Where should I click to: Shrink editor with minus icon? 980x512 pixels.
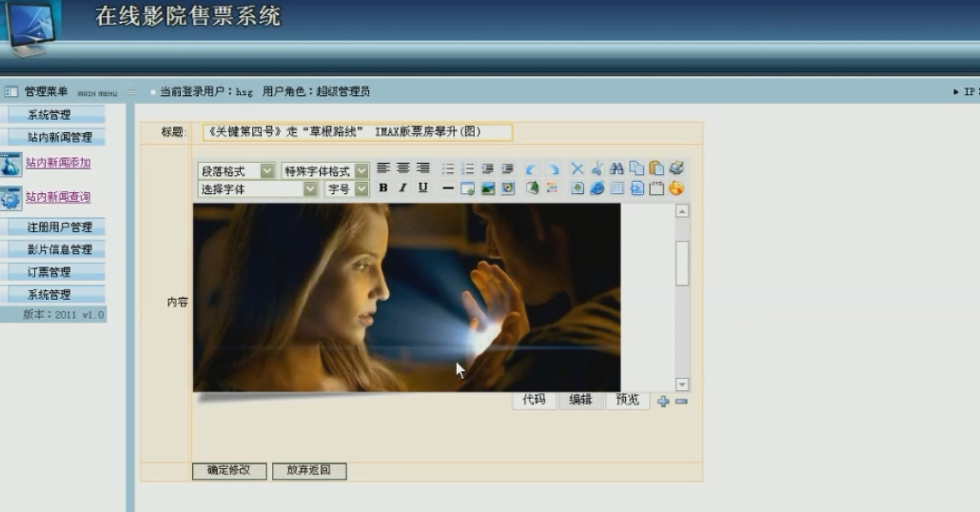682,402
